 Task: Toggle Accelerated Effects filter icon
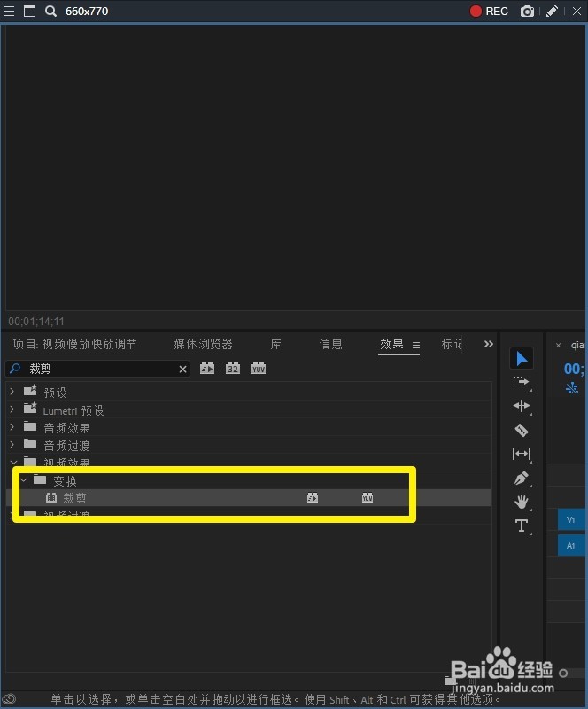pos(207,369)
